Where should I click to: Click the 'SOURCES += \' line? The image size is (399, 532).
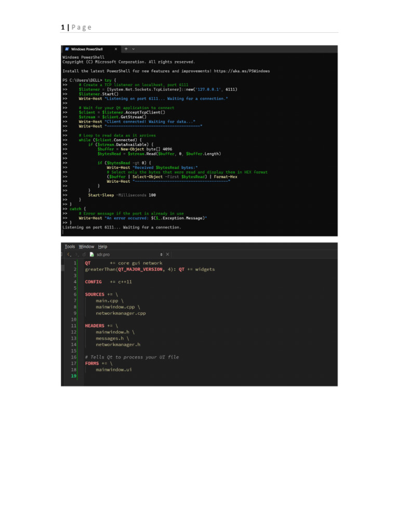pyautogui.click(x=101, y=295)
